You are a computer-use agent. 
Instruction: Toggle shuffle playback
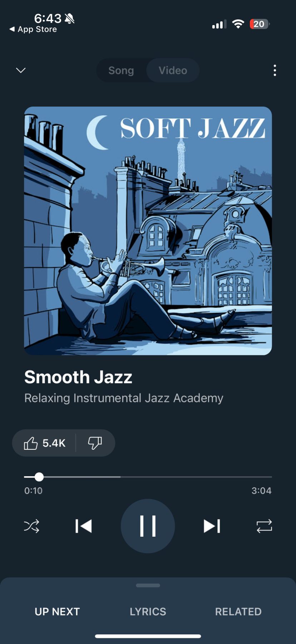(31, 526)
